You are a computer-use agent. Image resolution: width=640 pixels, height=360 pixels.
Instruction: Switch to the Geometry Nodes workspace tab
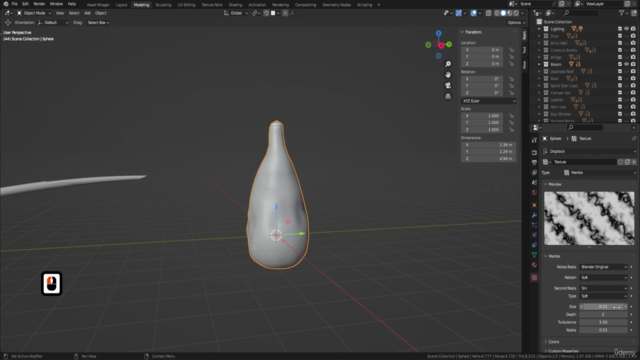(337, 5)
